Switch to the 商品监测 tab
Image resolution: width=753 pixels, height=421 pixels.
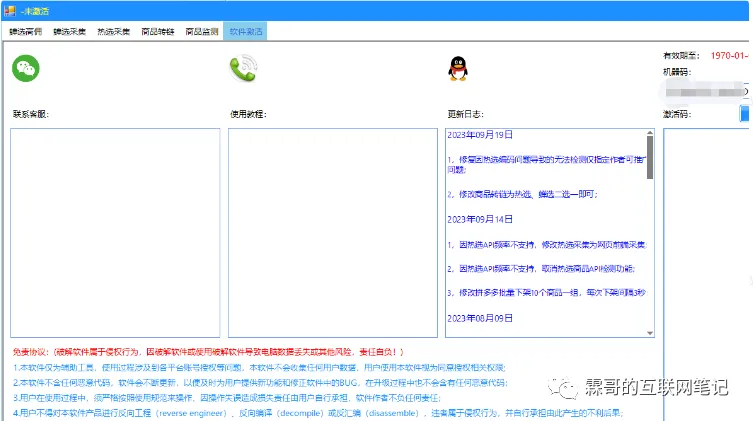point(202,32)
